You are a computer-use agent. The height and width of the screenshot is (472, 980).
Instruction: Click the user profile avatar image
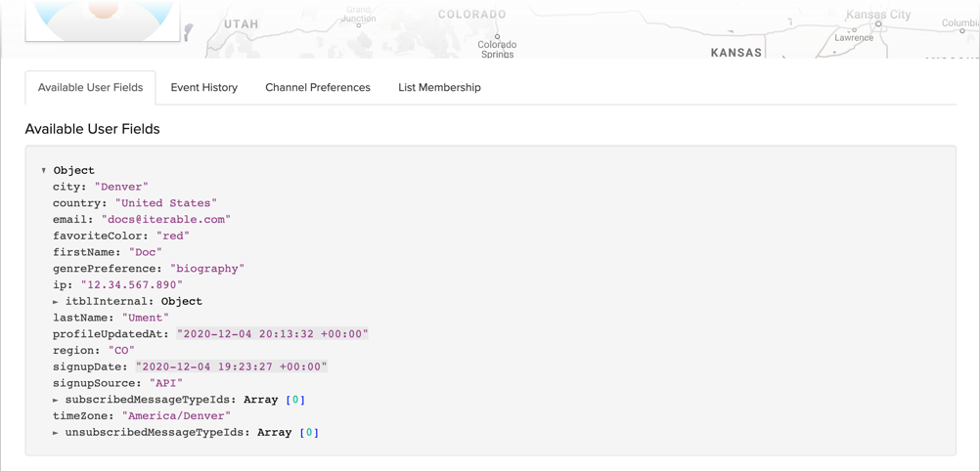pyautogui.click(x=103, y=18)
